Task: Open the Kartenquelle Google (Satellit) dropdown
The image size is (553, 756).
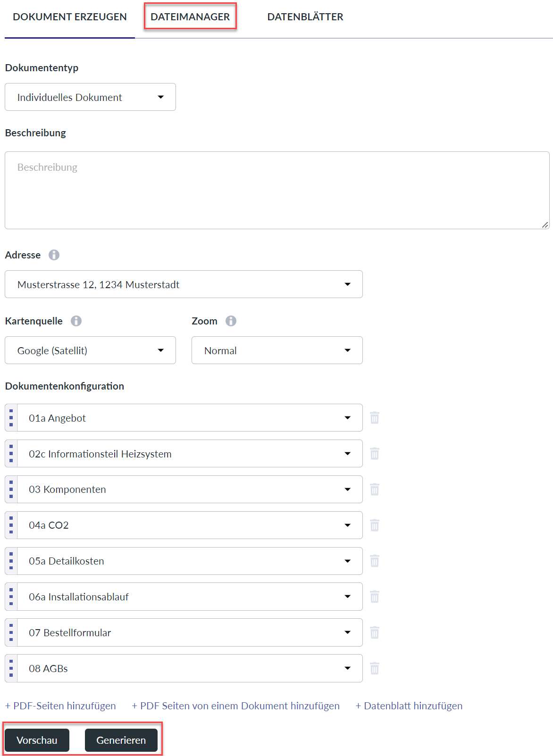Action: [x=90, y=350]
